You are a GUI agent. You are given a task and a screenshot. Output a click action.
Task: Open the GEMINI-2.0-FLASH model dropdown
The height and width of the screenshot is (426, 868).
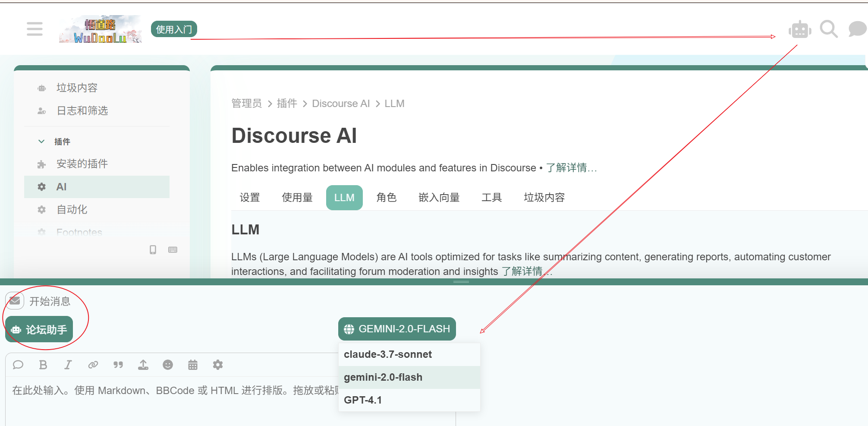pyautogui.click(x=397, y=329)
